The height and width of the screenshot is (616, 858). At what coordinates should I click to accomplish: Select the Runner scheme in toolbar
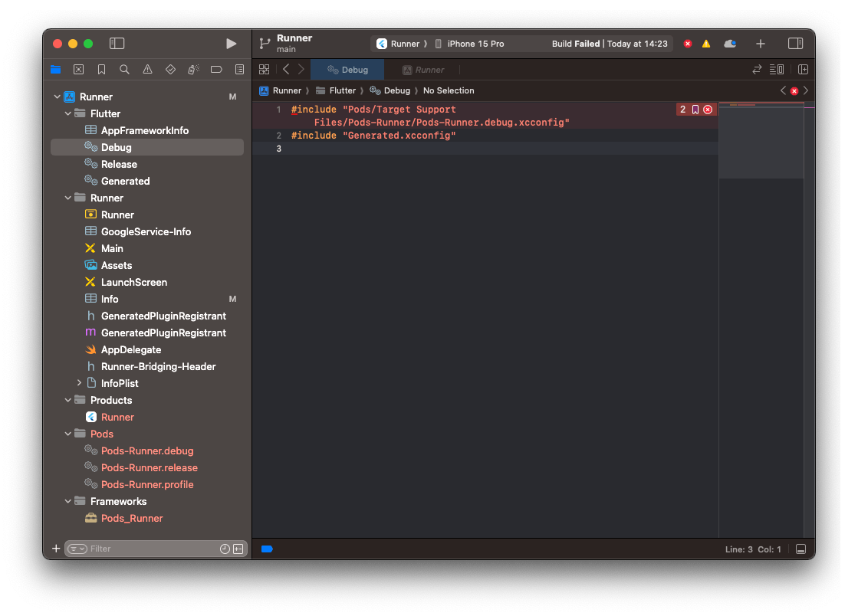click(399, 44)
